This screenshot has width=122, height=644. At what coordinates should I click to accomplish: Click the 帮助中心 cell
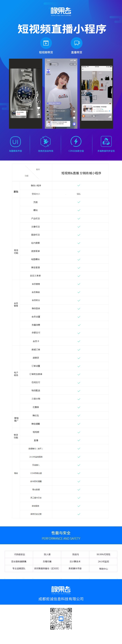[x=103, y=569]
